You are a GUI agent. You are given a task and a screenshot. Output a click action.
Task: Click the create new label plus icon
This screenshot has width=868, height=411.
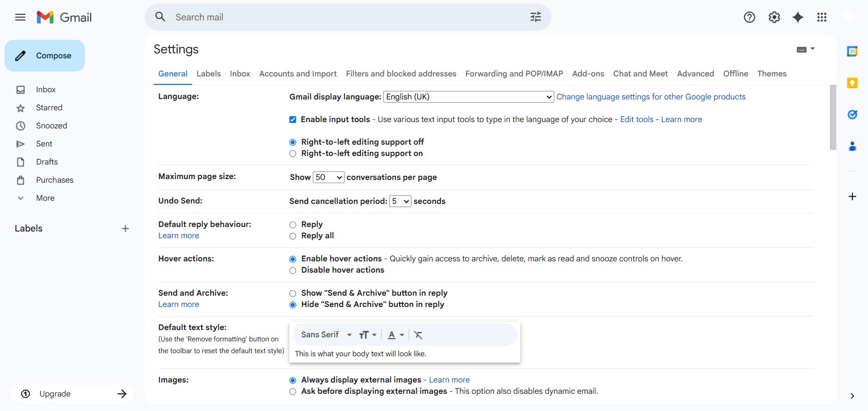pos(125,229)
